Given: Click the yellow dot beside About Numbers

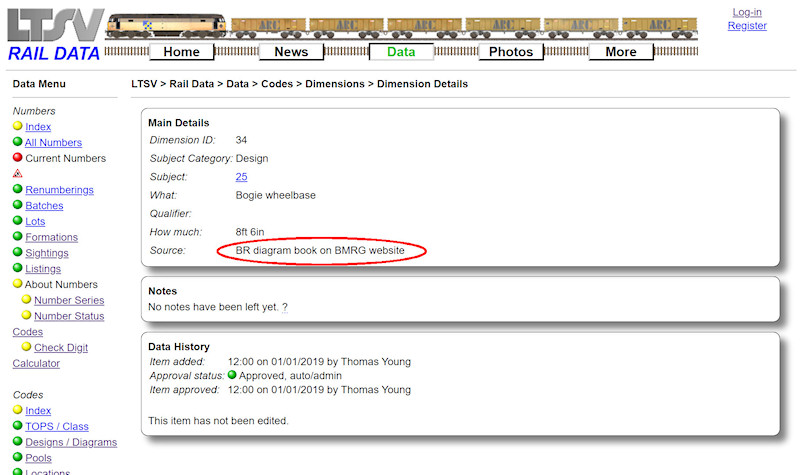Looking at the screenshot, I should tap(18, 283).
